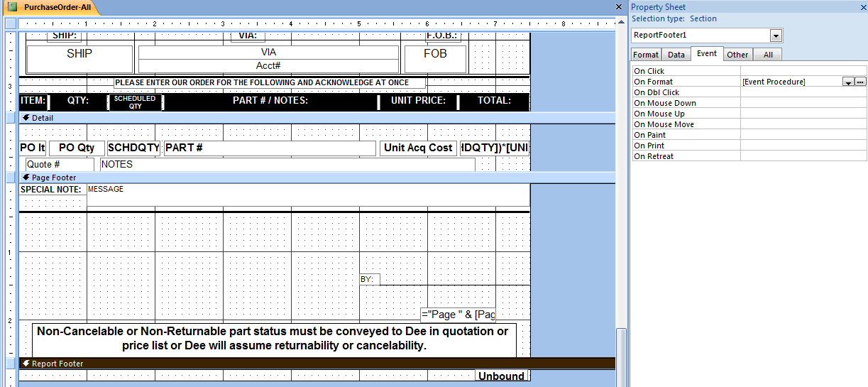Select the Report Footer section bar
Viewport: 868px width, 387px height.
pos(317,364)
